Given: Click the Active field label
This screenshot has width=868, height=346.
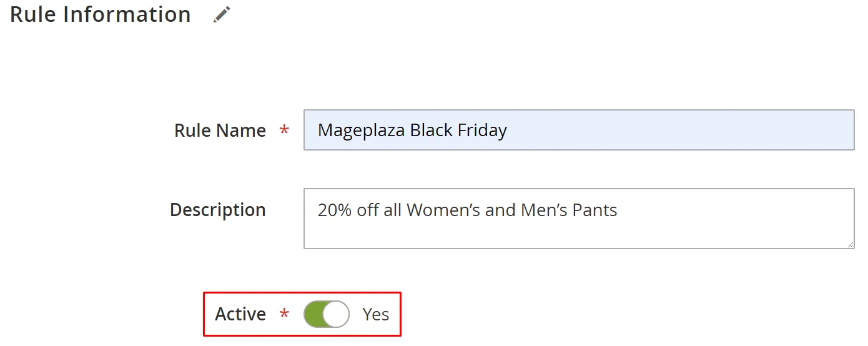Looking at the screenshot, I should tap(240, 314).
